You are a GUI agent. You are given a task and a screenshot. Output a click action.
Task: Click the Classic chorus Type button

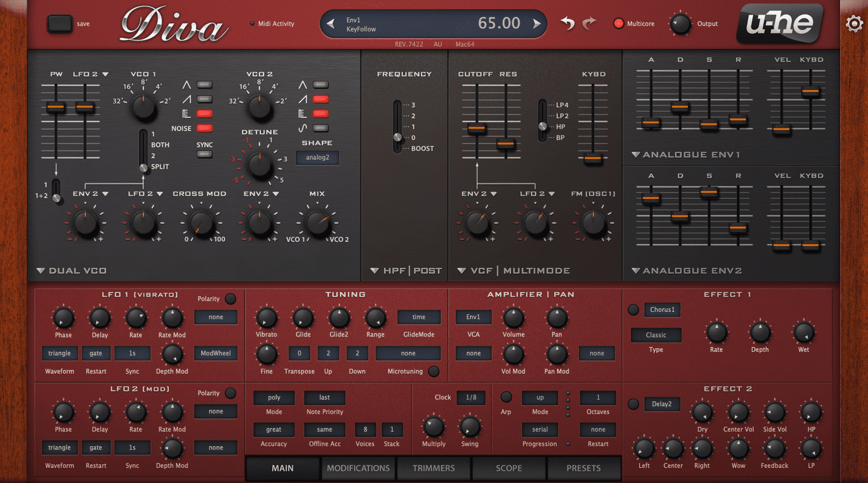pos(656,335)
